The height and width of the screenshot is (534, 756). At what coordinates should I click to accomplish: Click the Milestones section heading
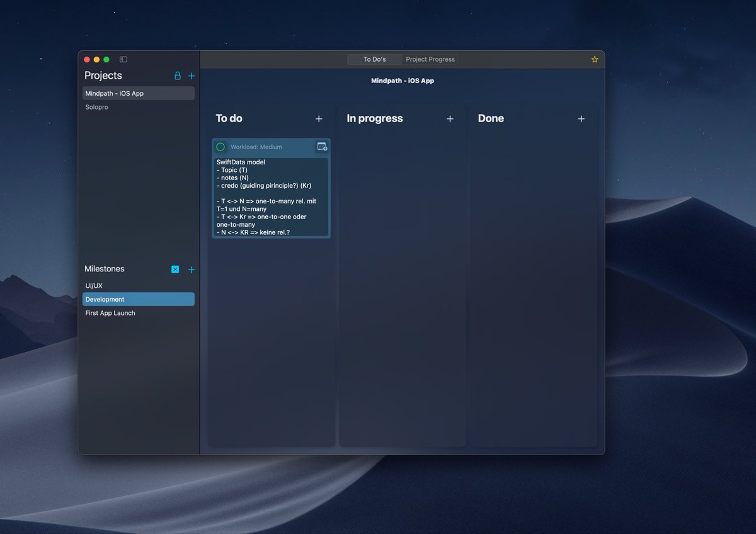[x=105, y=269]
